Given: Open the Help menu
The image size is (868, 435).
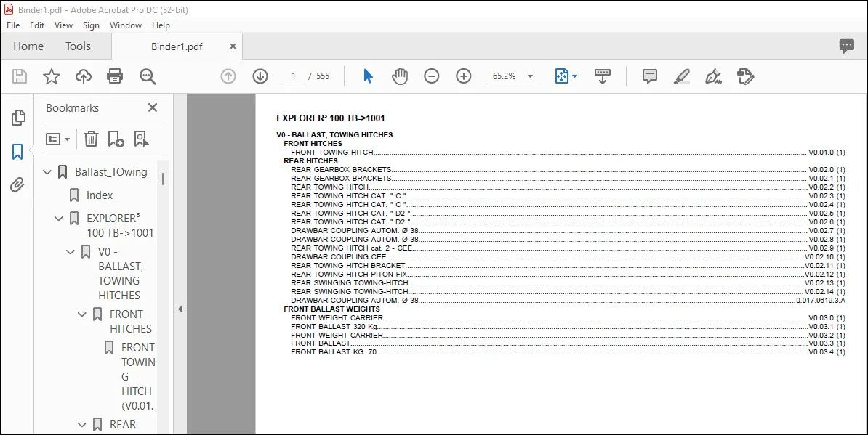Looking at the screenshot, I should point(161,25).
